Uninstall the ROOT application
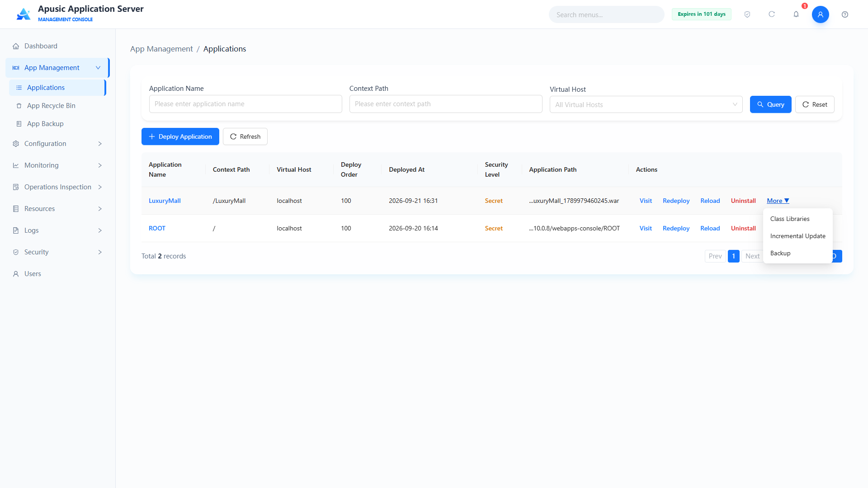 [743, 228]
